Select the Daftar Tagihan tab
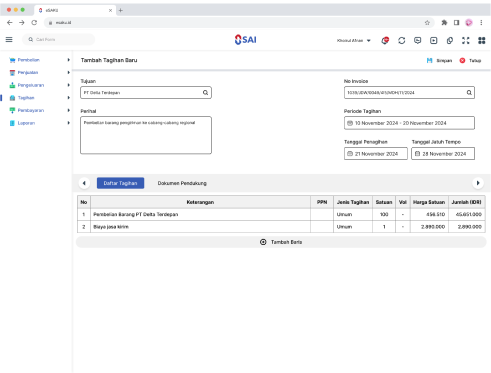 coord(120,183)
